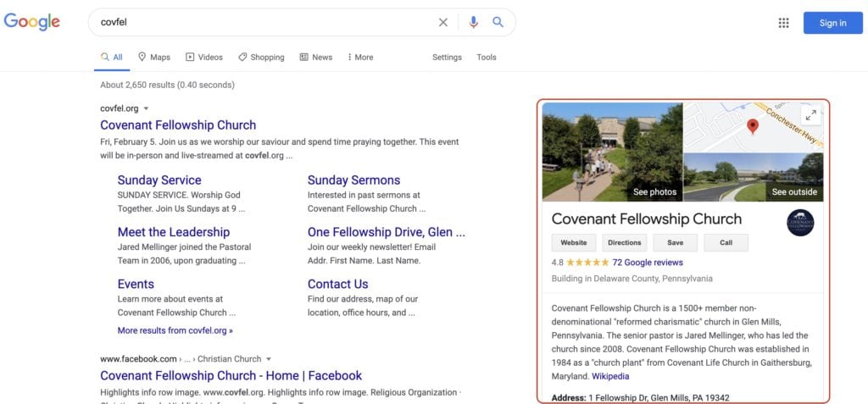The height and width of the screenshot is (404, 868).
Task: Click the Address label in knowledge panel
Action: 569,398
